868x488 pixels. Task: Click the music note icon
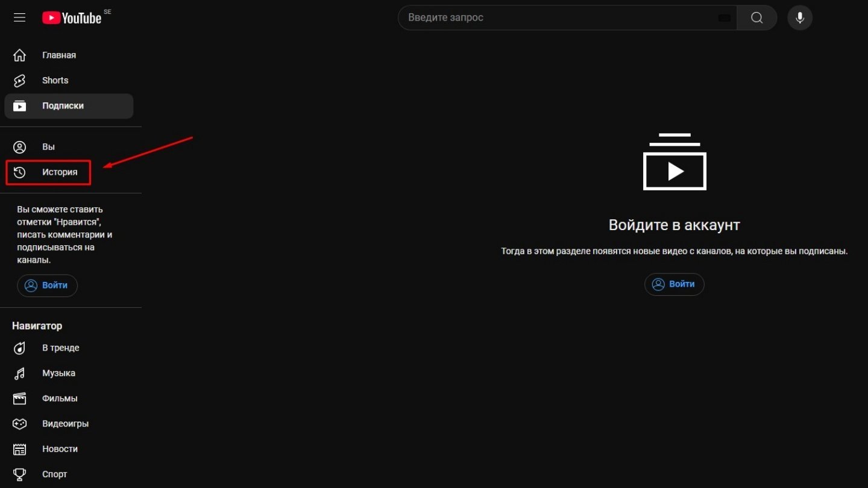20,374
